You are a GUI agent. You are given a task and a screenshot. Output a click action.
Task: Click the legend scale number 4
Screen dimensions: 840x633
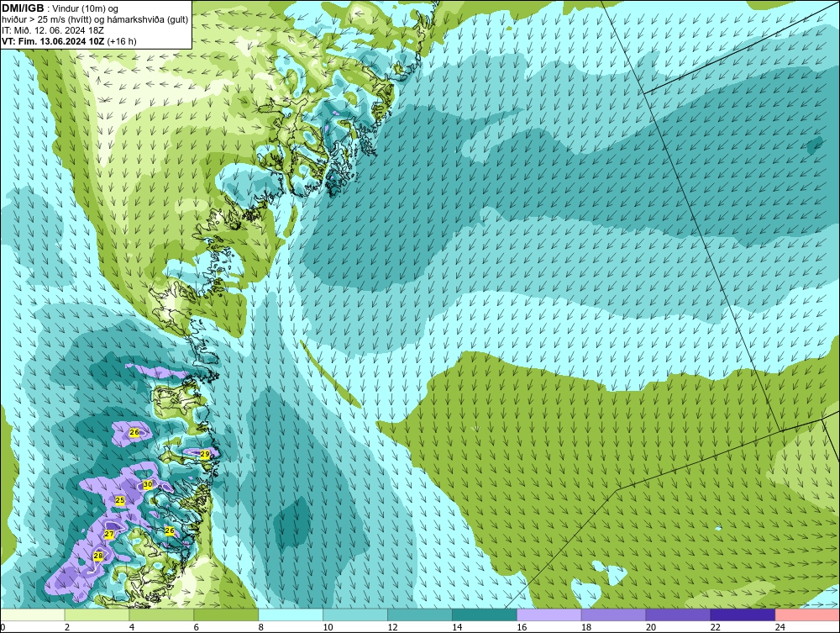132,627
